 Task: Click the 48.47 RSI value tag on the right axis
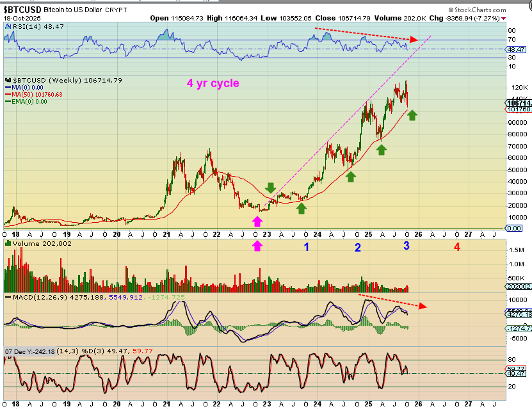click(x=516, y=49)
